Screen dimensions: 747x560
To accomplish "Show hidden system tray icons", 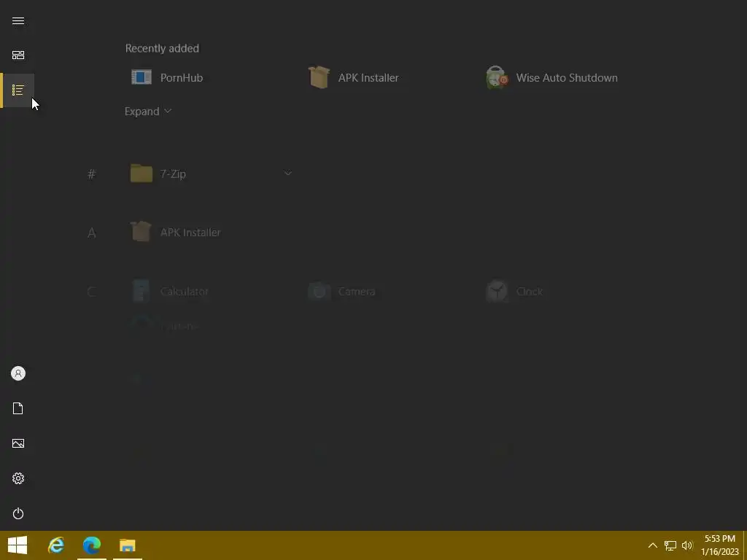I will (653, 545).
